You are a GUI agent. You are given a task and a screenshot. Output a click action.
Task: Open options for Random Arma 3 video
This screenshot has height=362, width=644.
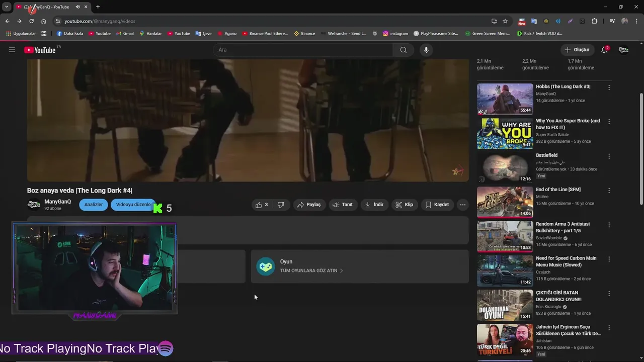[x=609, y=225]
